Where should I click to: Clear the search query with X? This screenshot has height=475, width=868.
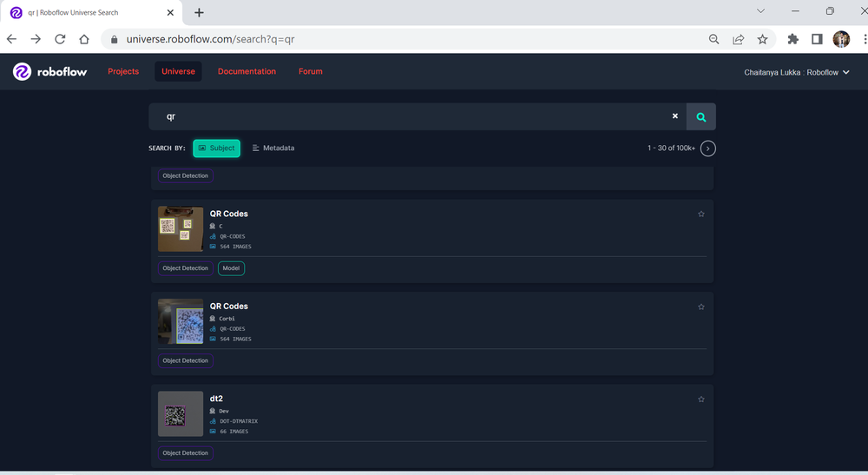point(675,116)
